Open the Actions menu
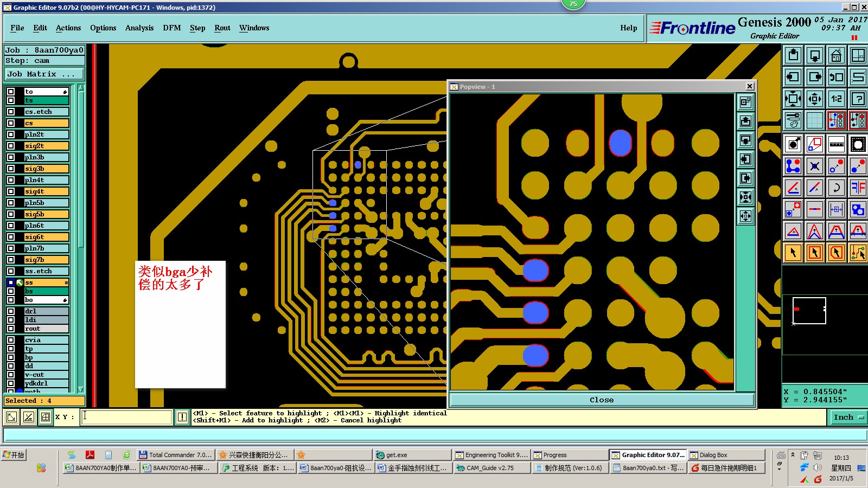 coord(68,28)
